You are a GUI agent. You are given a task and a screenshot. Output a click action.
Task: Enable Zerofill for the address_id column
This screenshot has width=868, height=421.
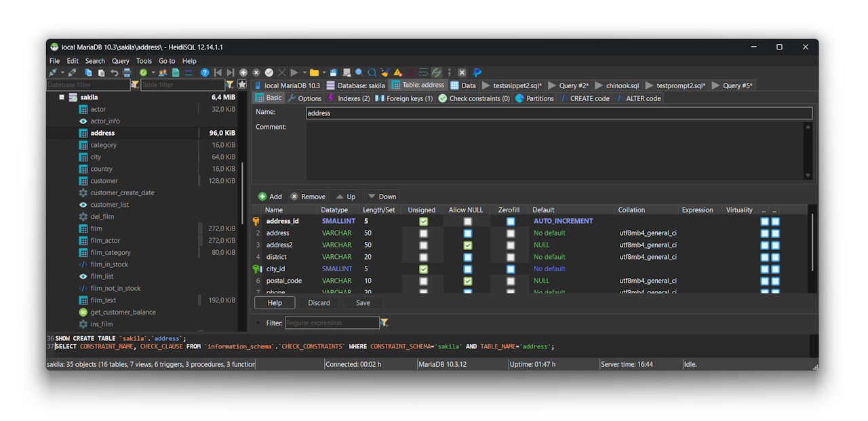(x=511, y=221)
